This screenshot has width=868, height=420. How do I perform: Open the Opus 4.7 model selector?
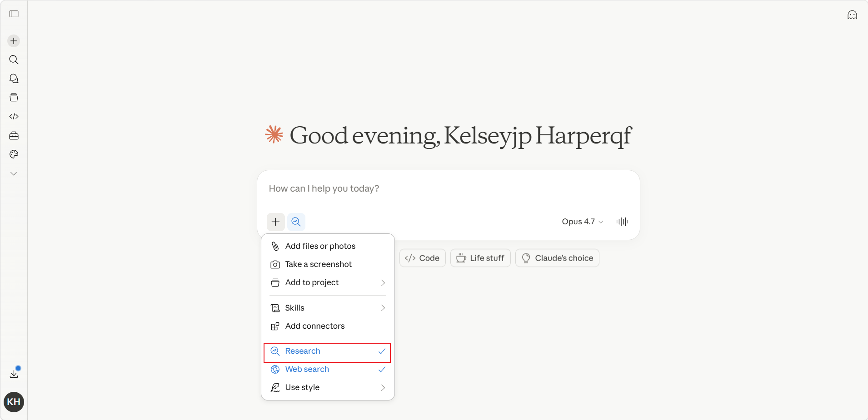click(582, 222)
